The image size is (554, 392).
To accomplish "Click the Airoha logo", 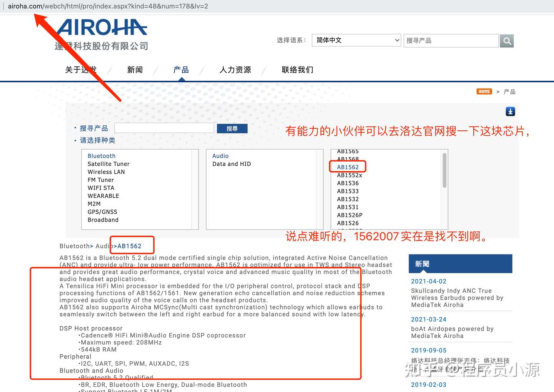I will [x=102, y=34].
